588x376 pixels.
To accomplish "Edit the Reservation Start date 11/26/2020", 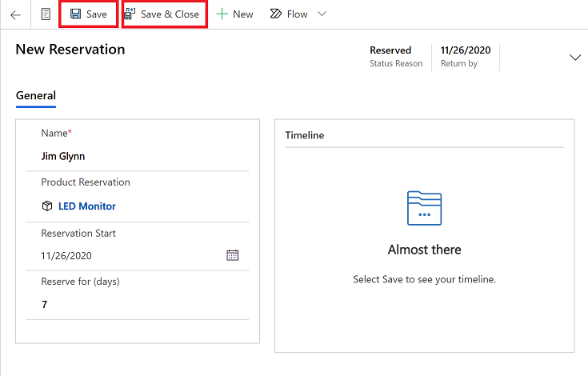I will [66, 256].
